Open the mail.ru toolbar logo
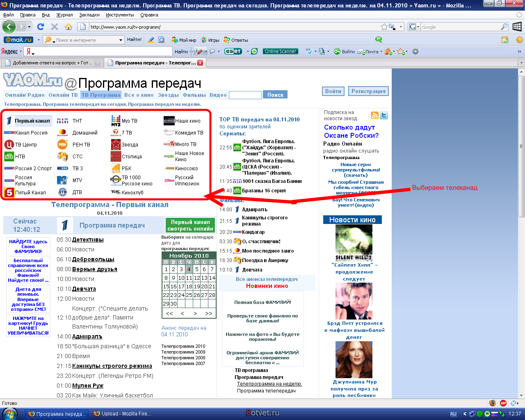This screenshot has height=420, width=525. click(x=18, y=40)
